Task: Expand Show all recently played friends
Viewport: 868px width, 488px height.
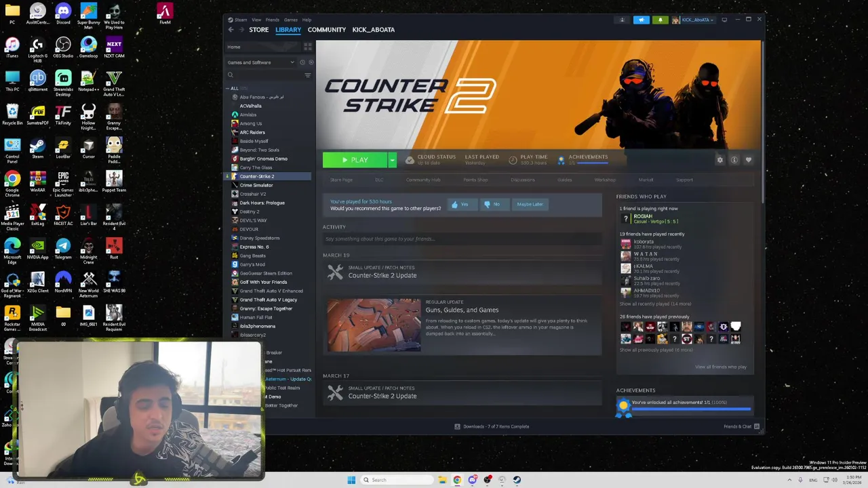Action: tap(655, 304)
